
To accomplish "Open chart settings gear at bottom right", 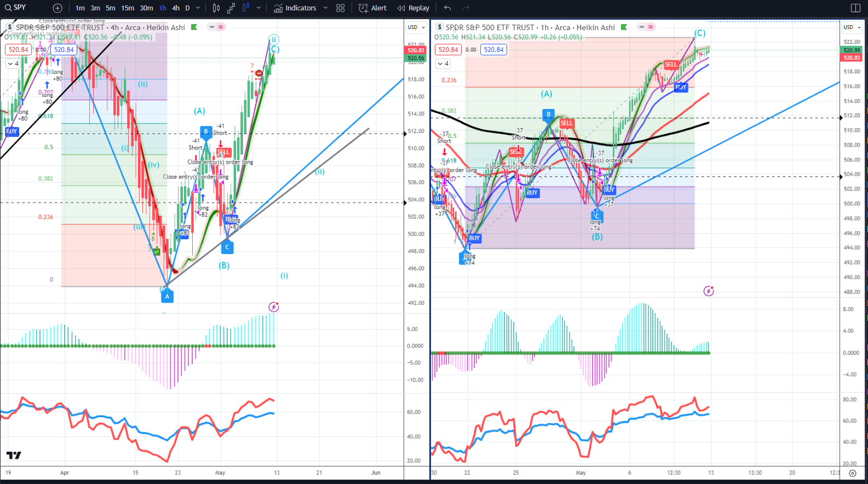I will pyautogui.click(x=853, y=473).
